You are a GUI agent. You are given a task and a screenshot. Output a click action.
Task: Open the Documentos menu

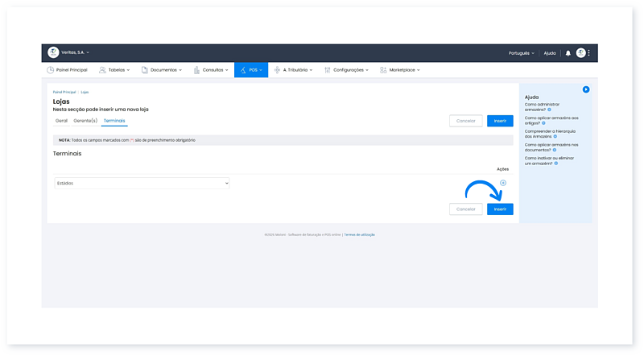point(162,70)
